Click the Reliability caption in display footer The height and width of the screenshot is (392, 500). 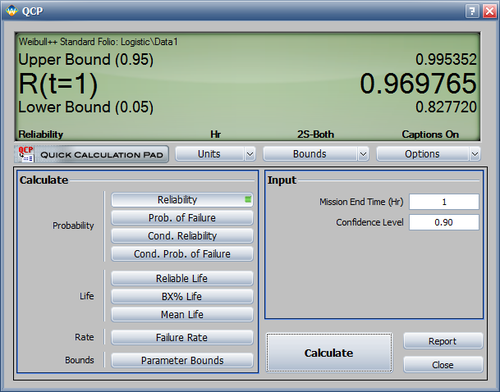pyautogui.click(x=41, y=134)
